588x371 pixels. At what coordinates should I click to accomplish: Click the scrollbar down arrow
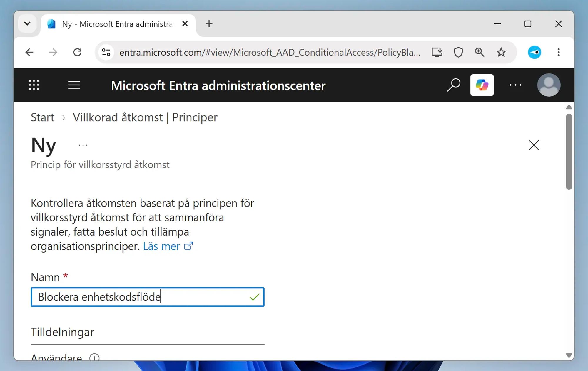(569, 355)
